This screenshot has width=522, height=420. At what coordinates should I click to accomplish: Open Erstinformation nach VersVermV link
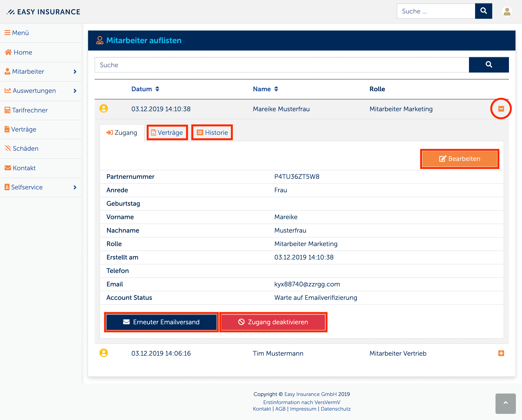(302, 402)
